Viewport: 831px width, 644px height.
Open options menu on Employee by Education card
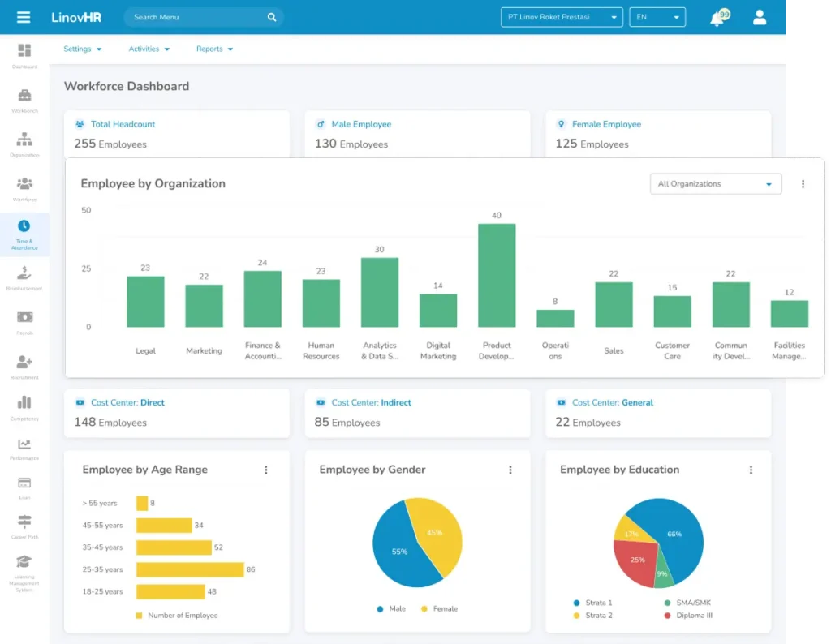751,470
